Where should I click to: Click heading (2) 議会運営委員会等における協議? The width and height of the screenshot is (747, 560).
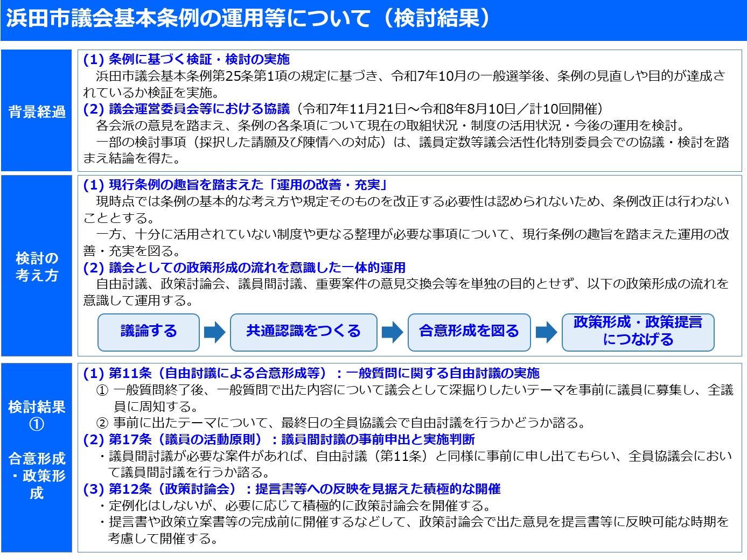[186, 109]
